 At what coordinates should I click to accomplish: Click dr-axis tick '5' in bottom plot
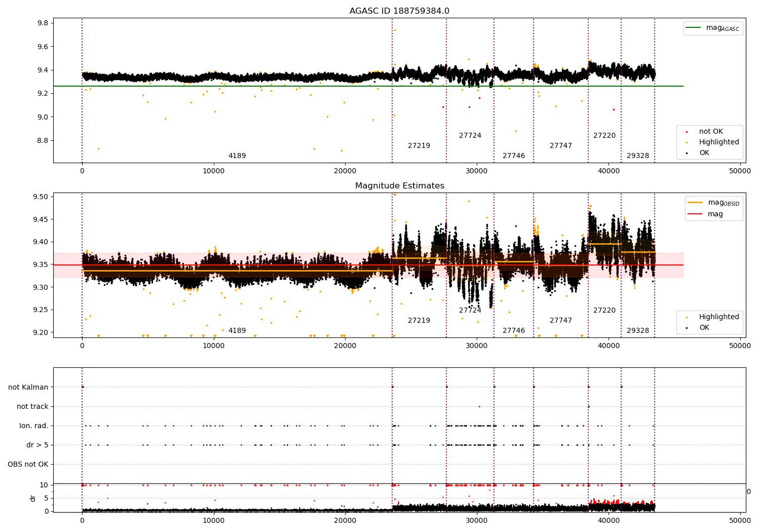click(47, 498)
